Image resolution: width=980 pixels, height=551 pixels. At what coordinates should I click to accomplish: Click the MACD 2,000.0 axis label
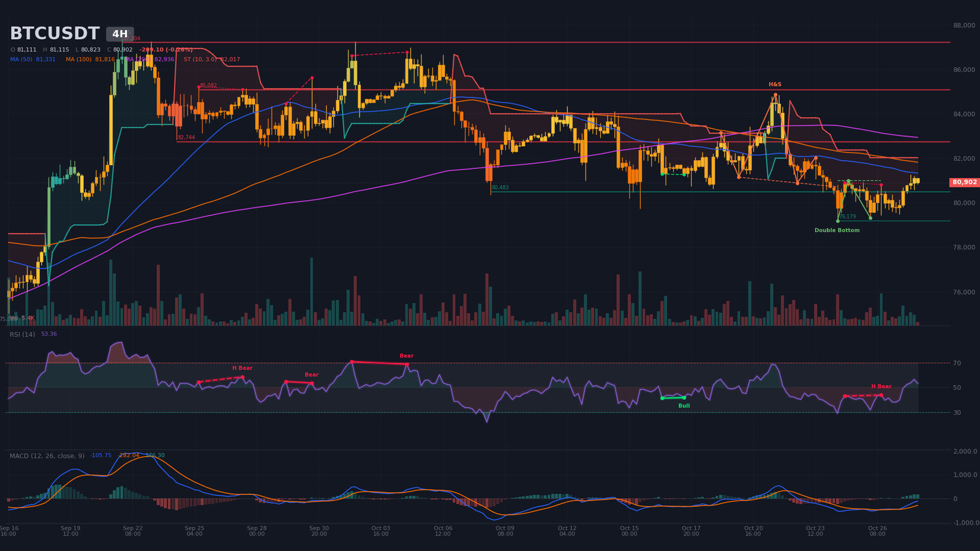(x=965, y=451)
